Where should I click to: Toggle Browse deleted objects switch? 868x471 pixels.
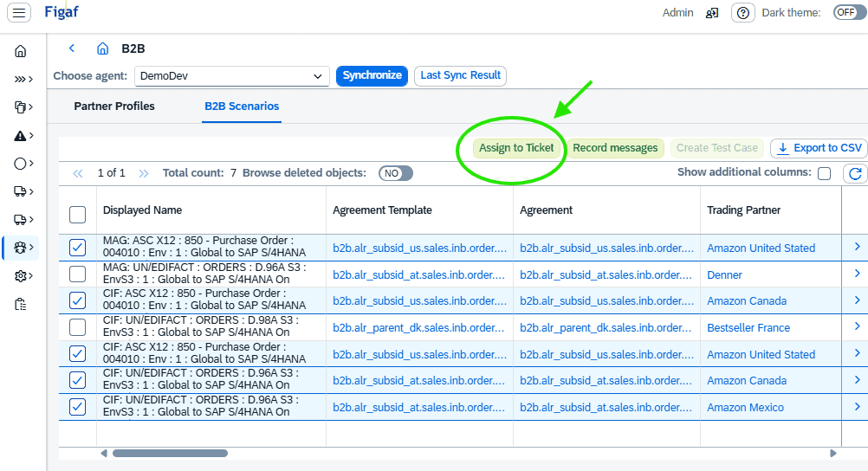point(396,173)
